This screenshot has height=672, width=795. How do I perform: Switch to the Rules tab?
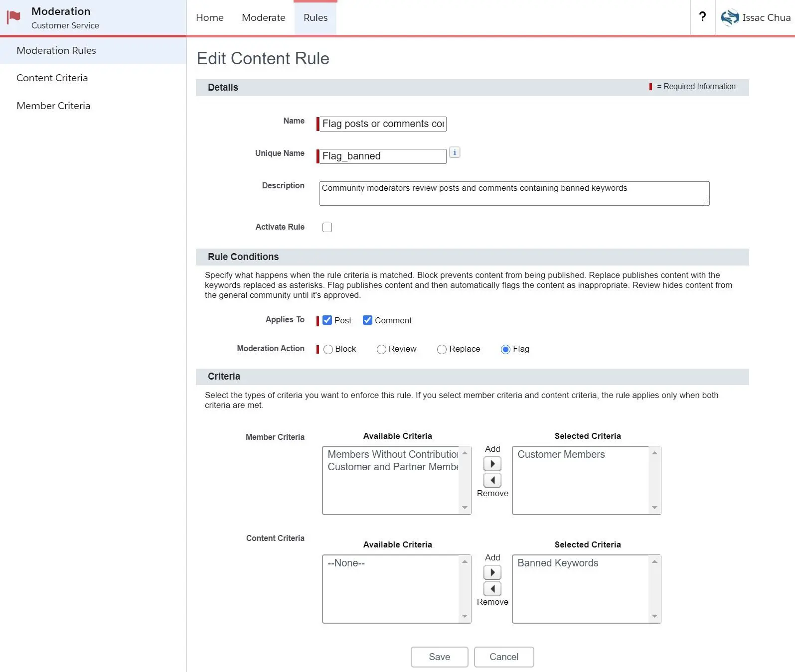(x=316, y=17)
